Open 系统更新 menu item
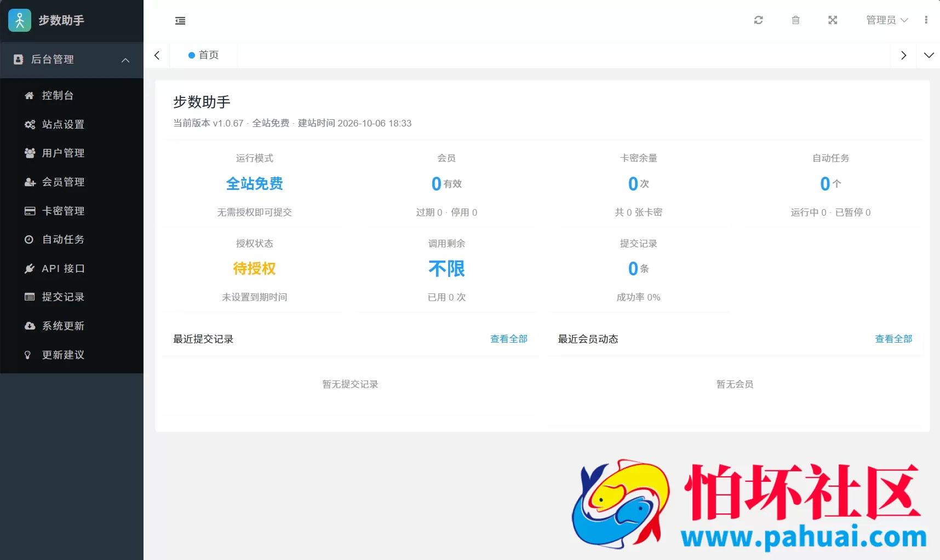Image resolution: width=940 pixels, height=560 pixels. point(72,326)
